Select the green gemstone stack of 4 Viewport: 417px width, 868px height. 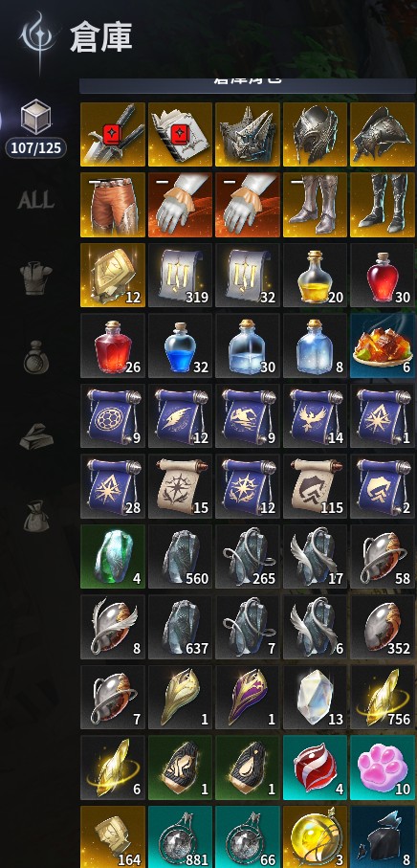tap(113, 557)
